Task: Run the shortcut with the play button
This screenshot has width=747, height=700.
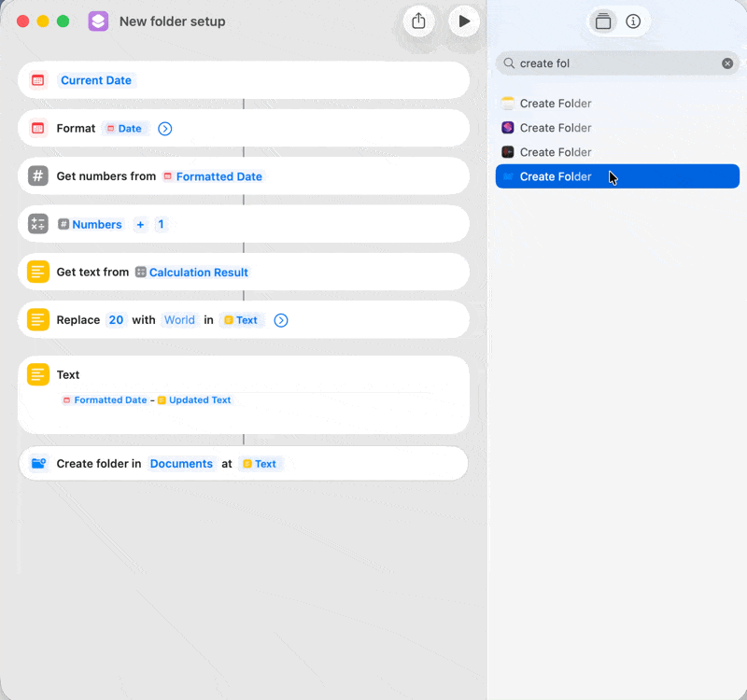Action: 464,21
